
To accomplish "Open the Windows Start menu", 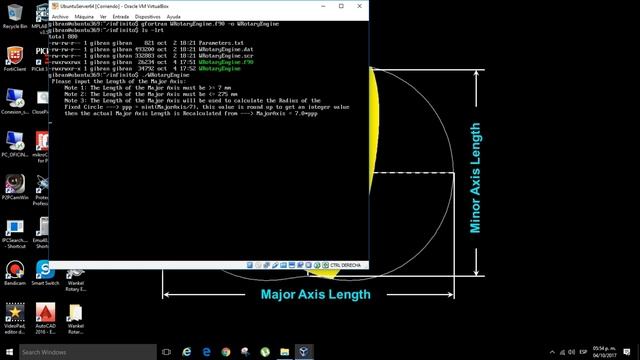I will point(9,352).
